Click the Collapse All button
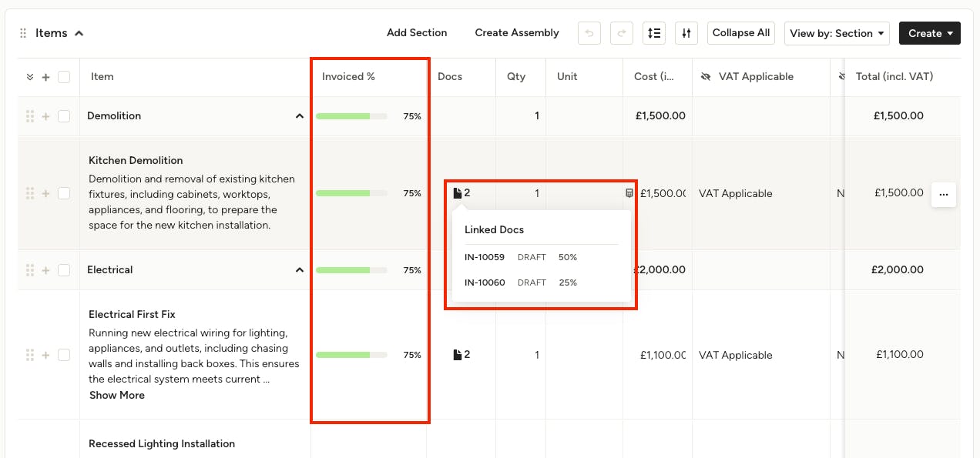 point(741,33)
